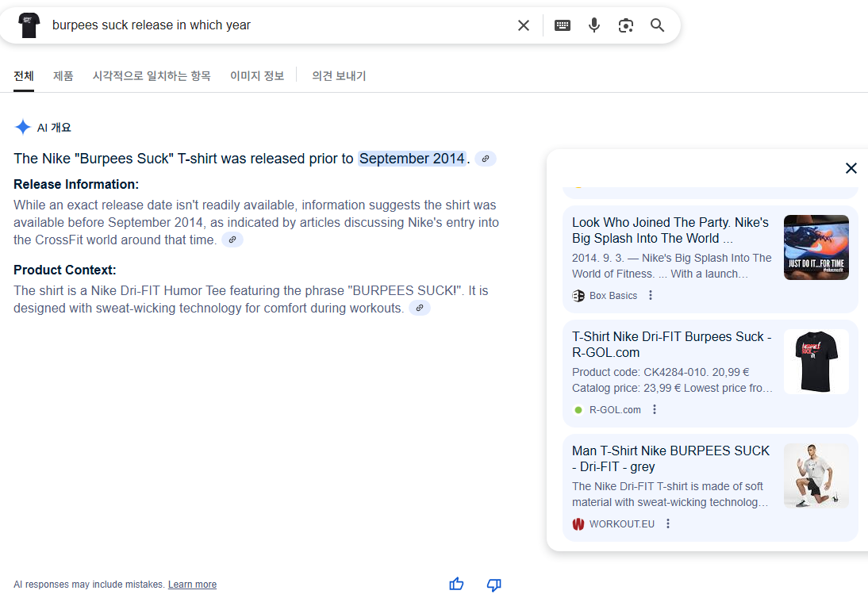Screen dimensions: 868x602
Task: Open the 시각적으로 일치하는 항목 tab
Action: [152, 76]
